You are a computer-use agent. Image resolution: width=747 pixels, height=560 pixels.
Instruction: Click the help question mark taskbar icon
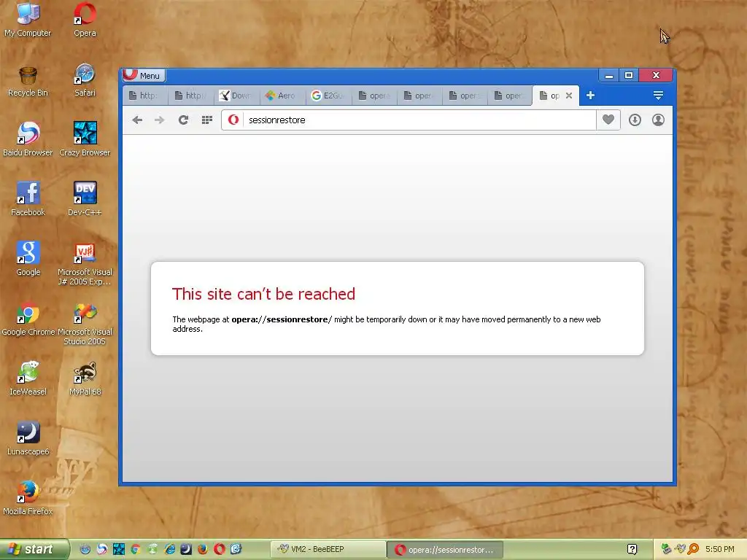632,549
